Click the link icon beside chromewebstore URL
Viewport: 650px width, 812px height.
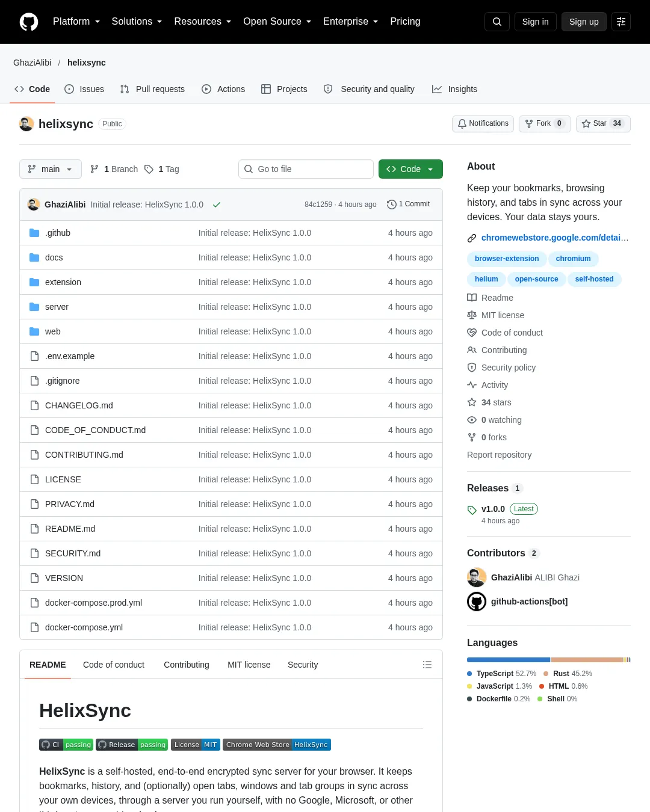click(x=472, y=238)
